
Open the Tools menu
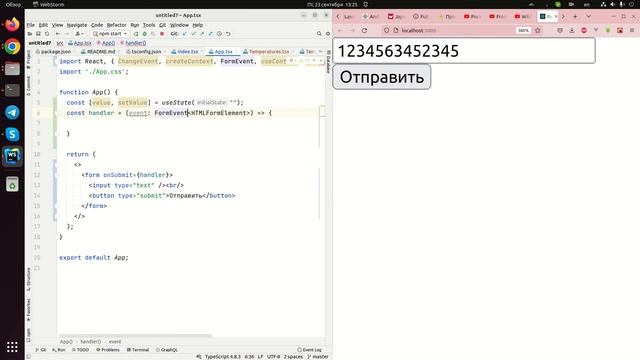coord(149,25)
